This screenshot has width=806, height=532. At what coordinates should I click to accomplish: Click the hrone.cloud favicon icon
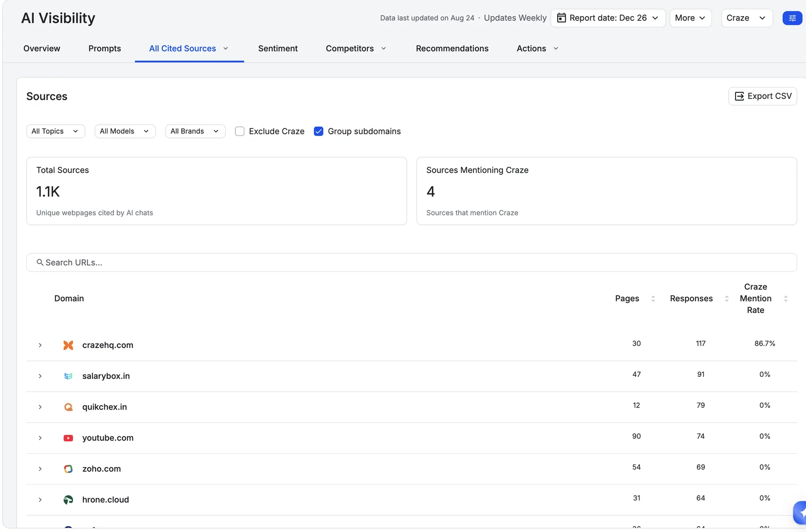(68, 500)
